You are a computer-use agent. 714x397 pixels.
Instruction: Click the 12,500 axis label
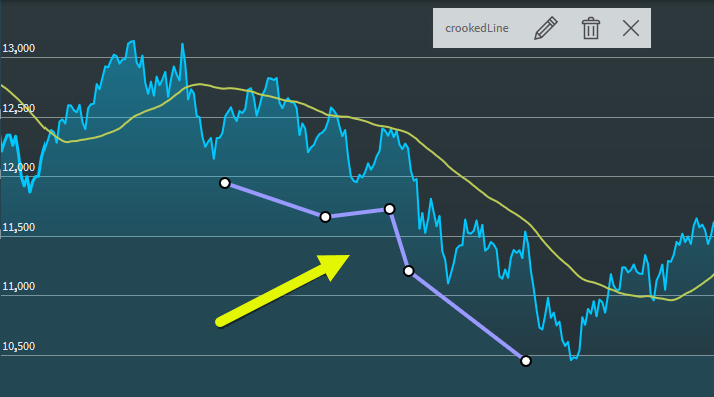(19, 108)
